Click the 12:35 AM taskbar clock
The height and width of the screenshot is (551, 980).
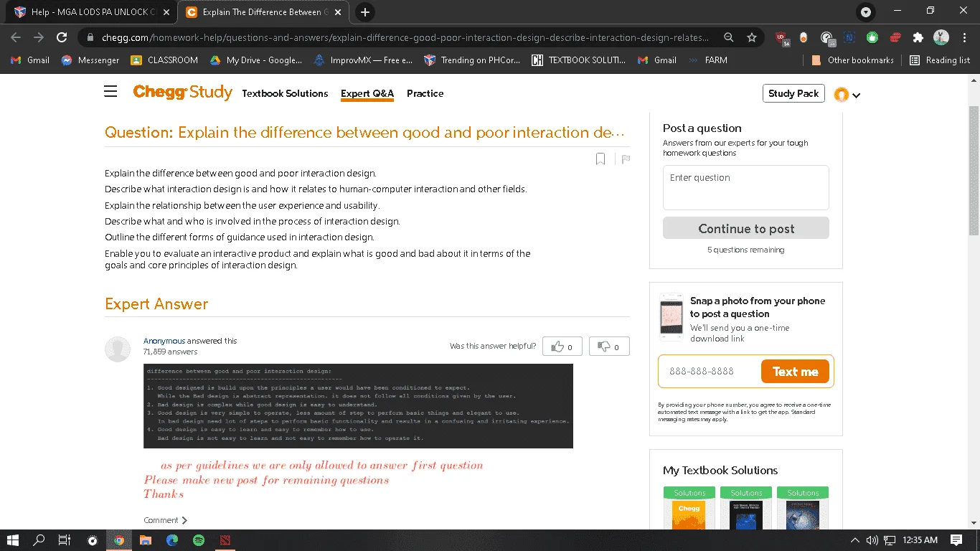920,540
